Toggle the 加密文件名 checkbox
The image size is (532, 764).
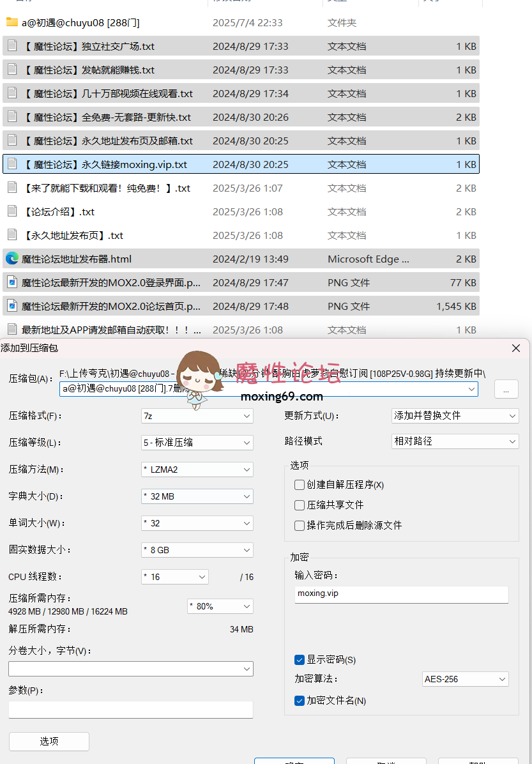point(300,701)
